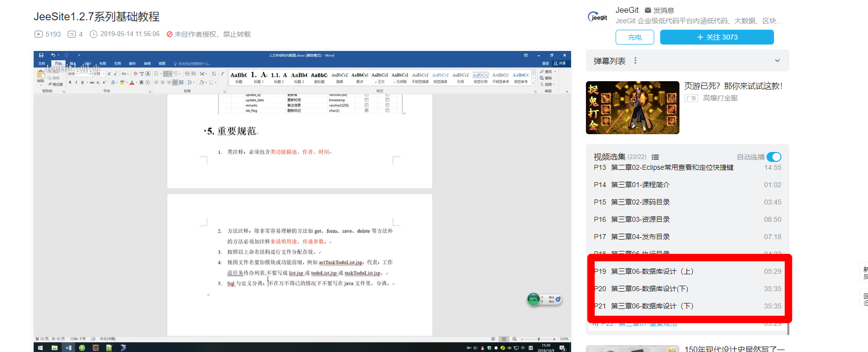Image resolution: width=868 pixels, height=352 pixels.
Task: Click the 充电 button
Action: (x=635, y=37)
